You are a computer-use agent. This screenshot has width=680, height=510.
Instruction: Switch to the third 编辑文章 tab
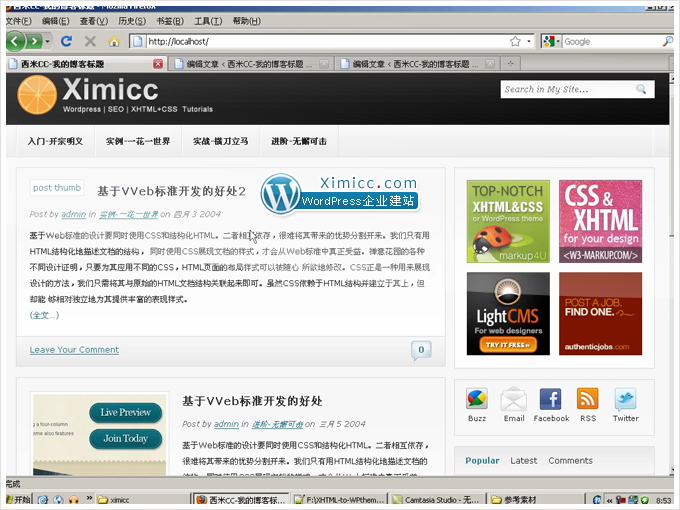click(415, 64)
